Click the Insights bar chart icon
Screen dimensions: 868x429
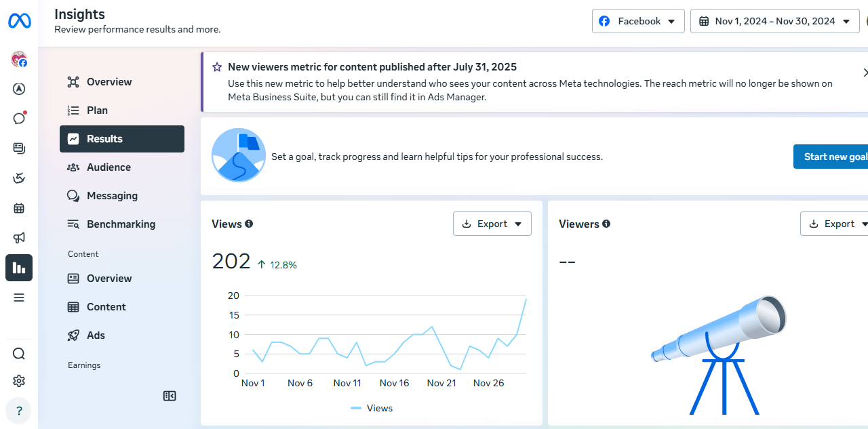click(19, 268)
